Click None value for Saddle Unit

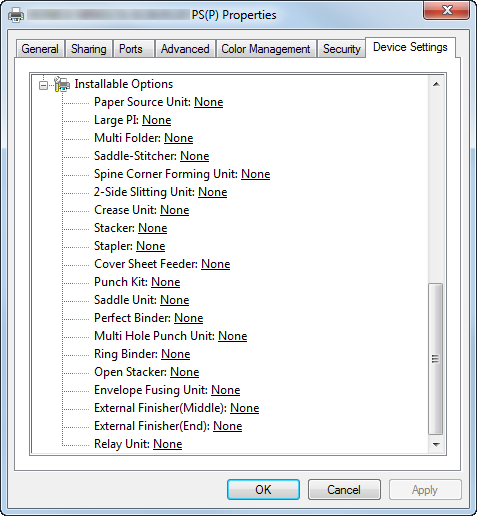[x=175, y=300]
